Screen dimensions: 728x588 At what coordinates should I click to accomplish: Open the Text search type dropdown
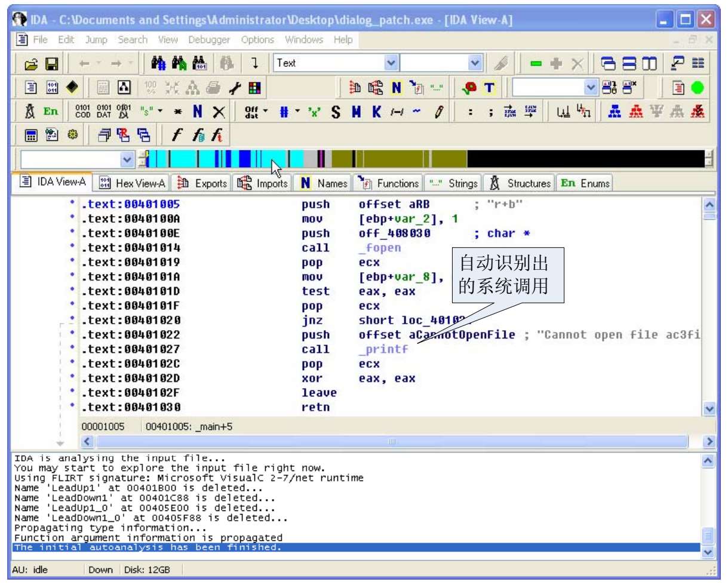(x=391, y=63)
